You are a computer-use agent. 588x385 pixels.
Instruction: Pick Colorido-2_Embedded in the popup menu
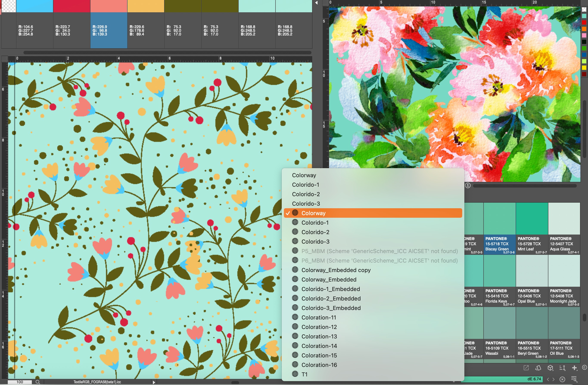331,298
